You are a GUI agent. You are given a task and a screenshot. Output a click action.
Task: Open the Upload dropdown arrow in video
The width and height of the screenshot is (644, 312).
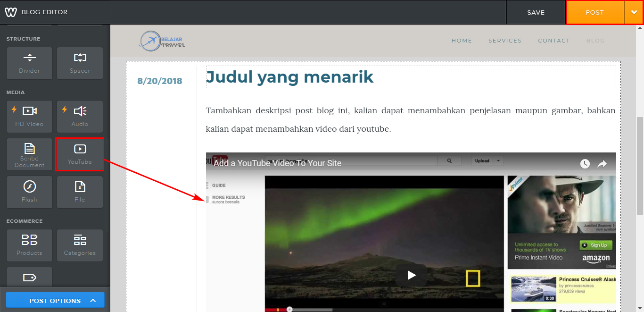tap(499, 161)
